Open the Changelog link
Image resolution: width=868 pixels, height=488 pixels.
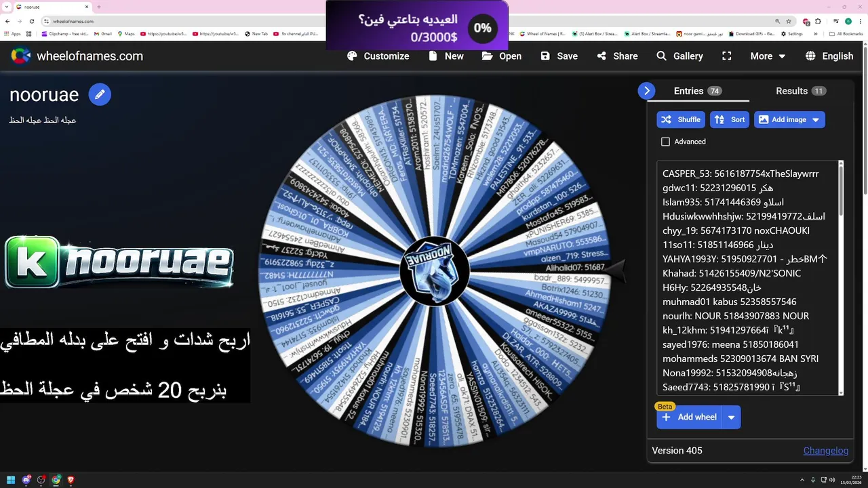click(x=826, y=451)
